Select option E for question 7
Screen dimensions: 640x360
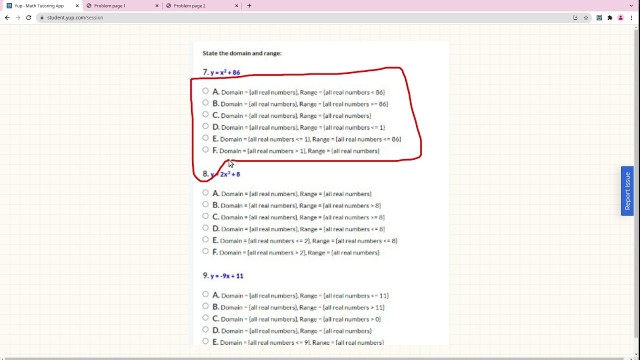[205, 138]
